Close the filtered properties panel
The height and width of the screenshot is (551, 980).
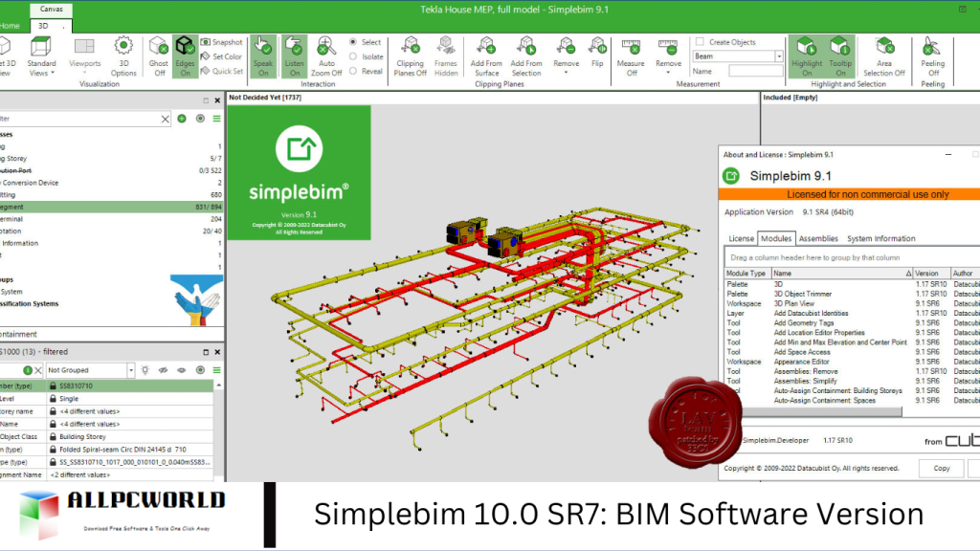coord(217,352)
